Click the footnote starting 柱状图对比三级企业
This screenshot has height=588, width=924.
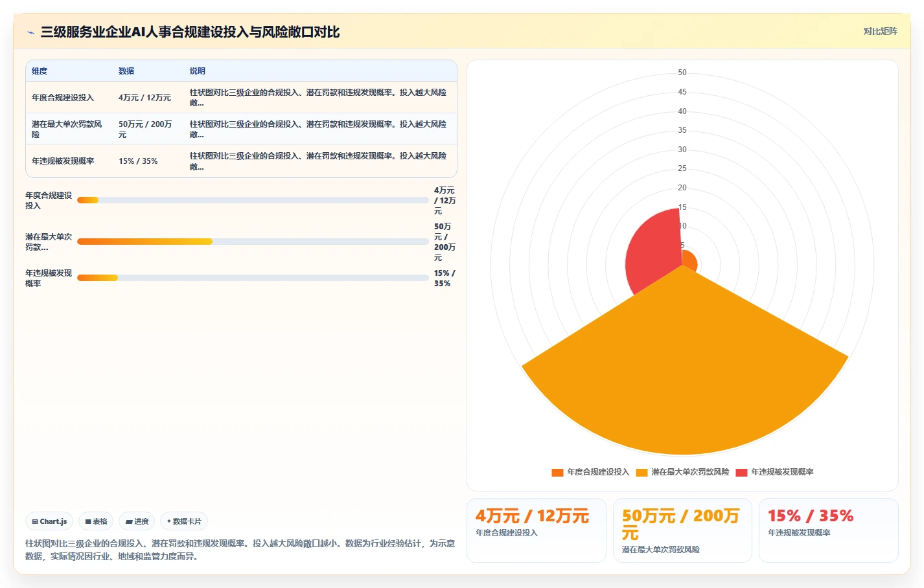240,550
